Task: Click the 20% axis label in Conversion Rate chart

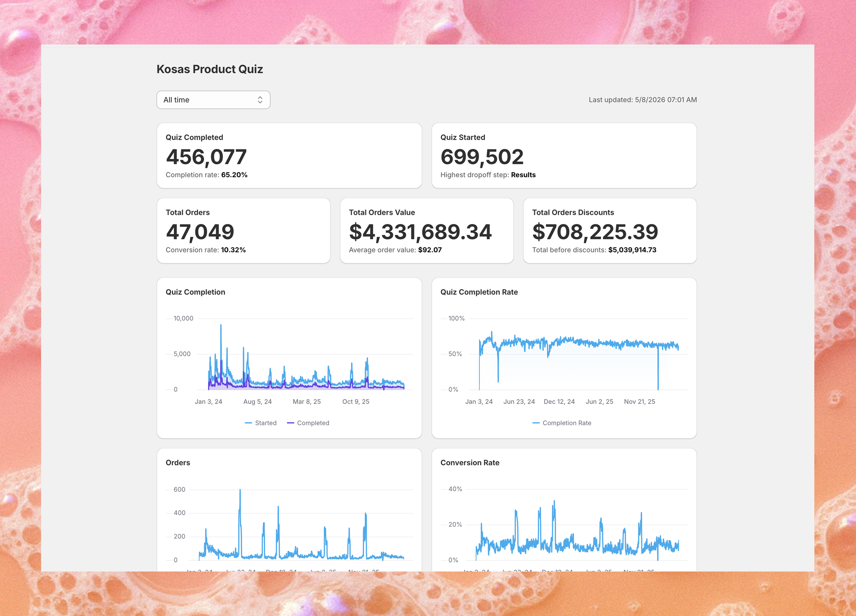Action: pos(455,525)
